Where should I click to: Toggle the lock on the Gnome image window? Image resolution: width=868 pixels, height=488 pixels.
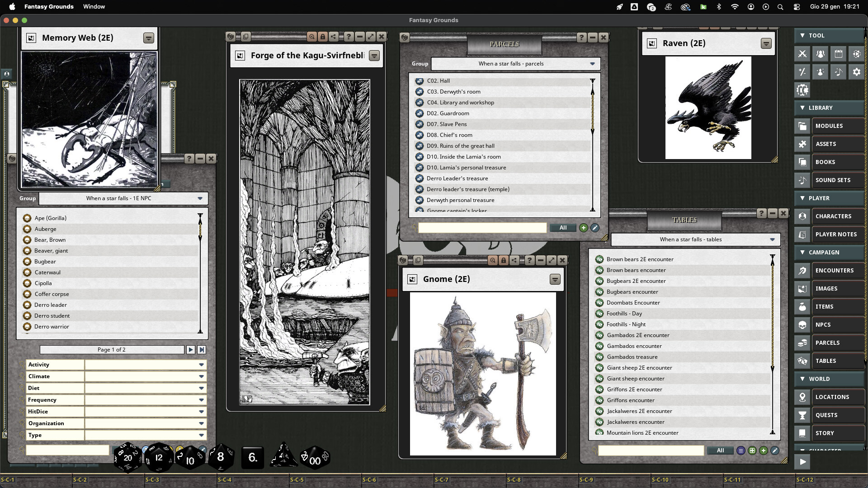[x=504, y=260]
